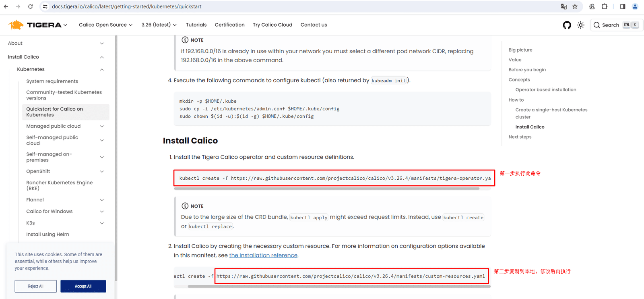Click the mkdir -p $HOME/.kube command line

point(208,101)
